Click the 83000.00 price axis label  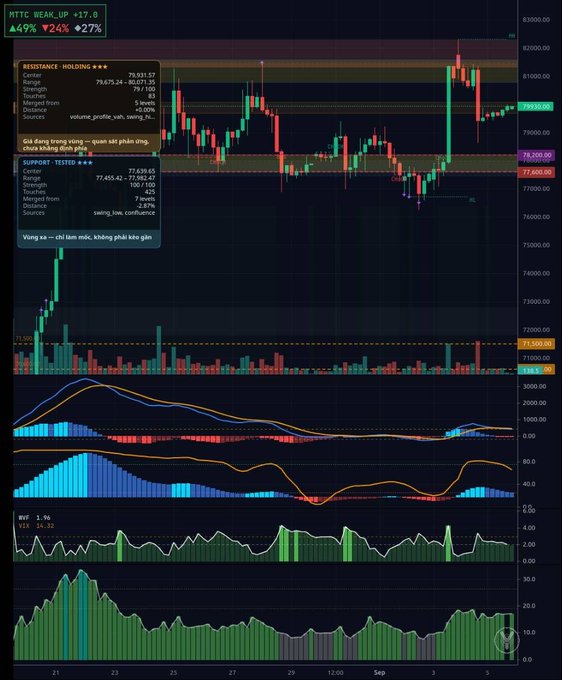536,20
